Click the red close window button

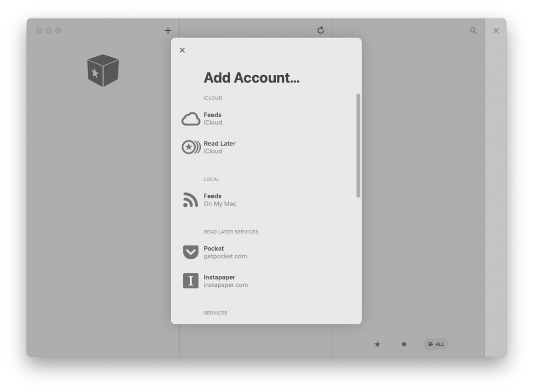click(39, 31)
